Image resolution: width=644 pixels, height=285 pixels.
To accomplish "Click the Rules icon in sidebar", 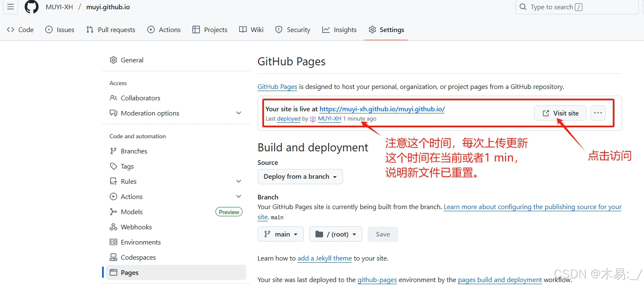I will click(113, 181).
